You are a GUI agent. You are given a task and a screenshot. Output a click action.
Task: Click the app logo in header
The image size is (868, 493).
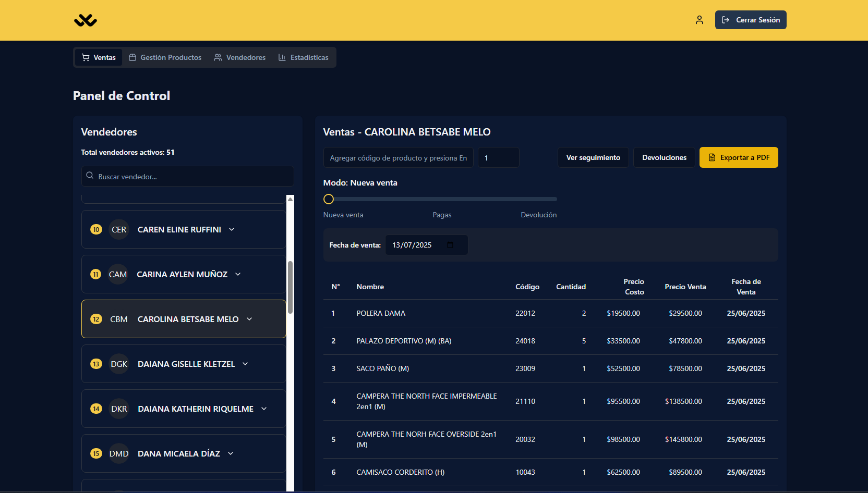pyautogui.click(x=86, y=20)
